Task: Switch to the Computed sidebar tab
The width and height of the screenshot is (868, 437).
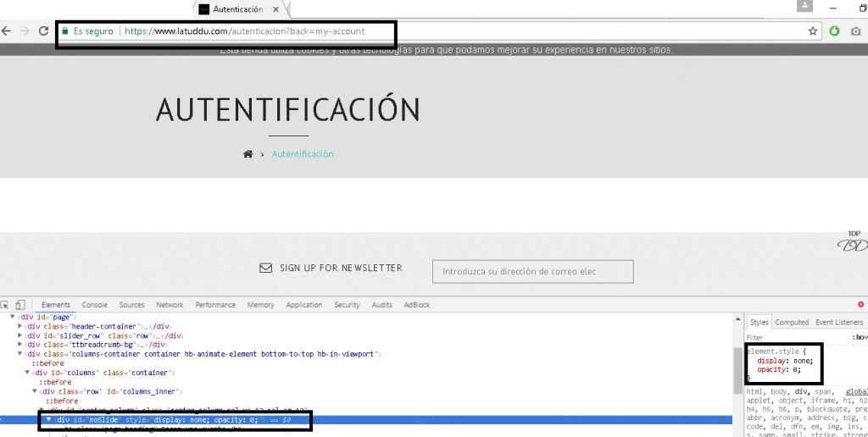Action: point(793,323)
